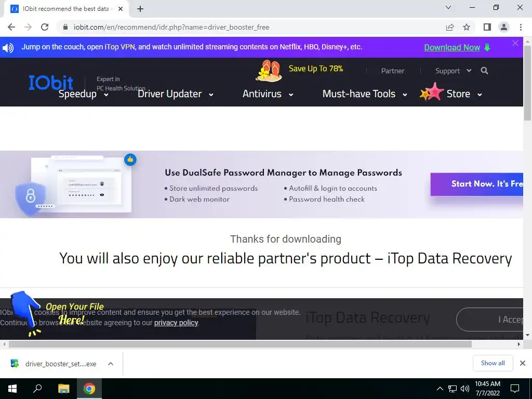Open volume control tray icon
The height and width of the screenshot is (399, 532).
click(x=465, y=389)
